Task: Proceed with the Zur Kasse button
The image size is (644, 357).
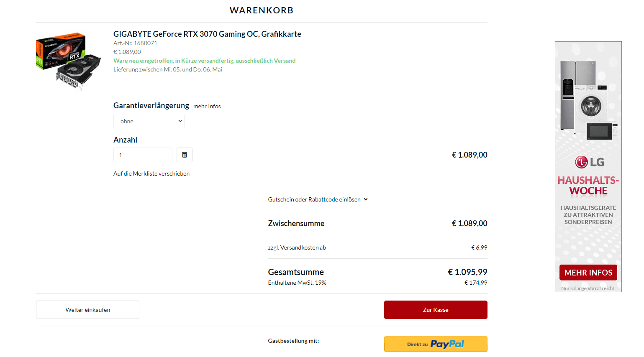Action: click(436, 310)
